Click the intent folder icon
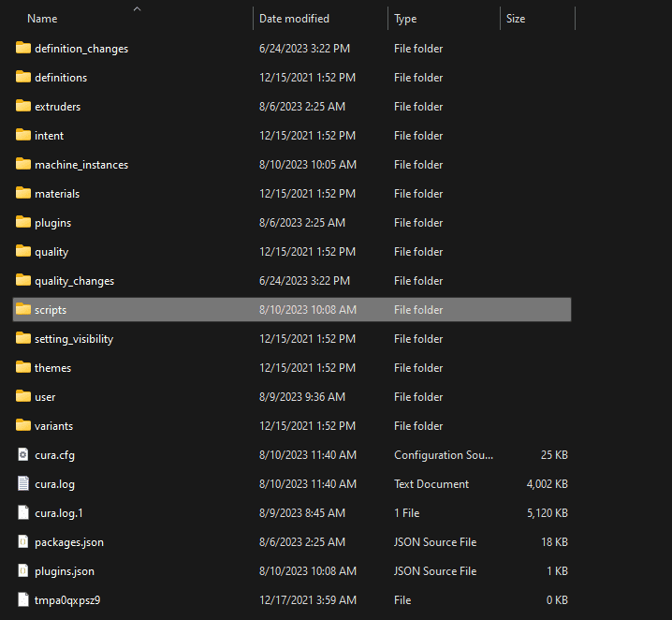Screen dimensions: 672x620 click(23, 135)
